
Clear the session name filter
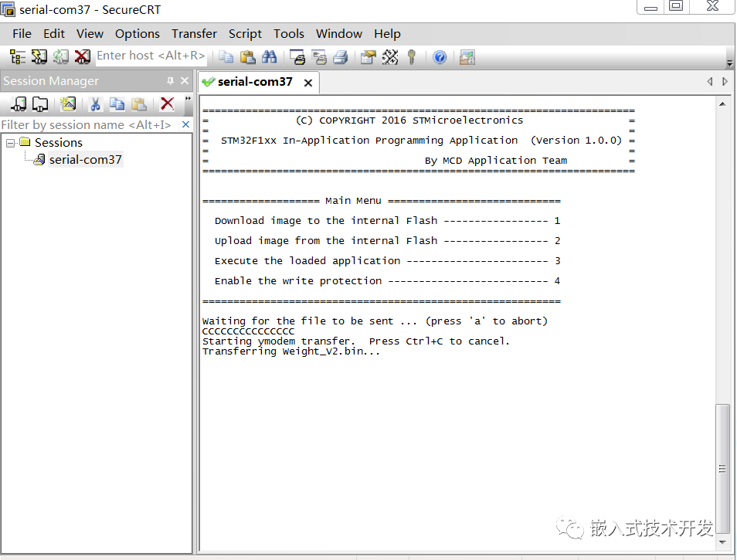click(x=185, y=124)
